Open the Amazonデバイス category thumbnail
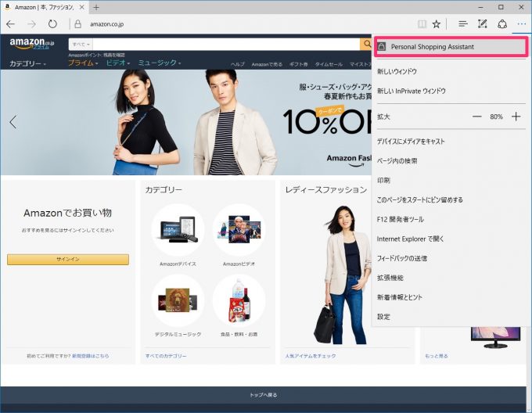This screenshot has width=532, height=413. point(178,230)
